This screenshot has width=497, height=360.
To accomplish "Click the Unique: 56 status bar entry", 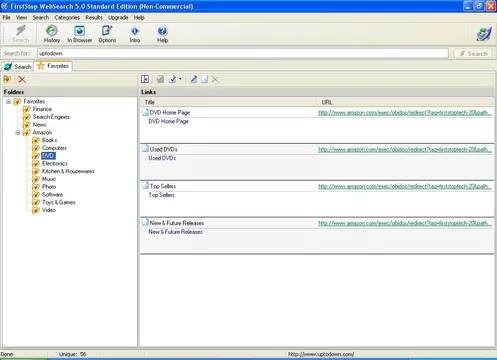I will (x=72, y=354).
